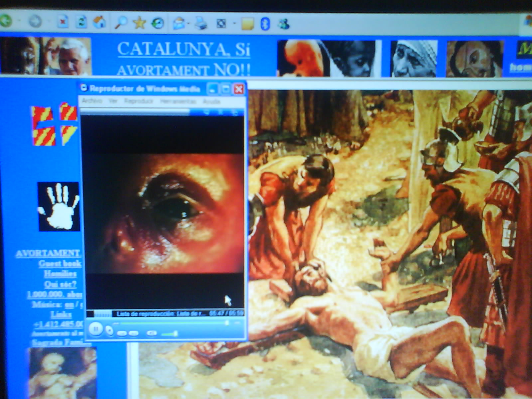The image size is (532, 399).
Task: Click the yellow note toolbar icon
Action: pos(248,24)
